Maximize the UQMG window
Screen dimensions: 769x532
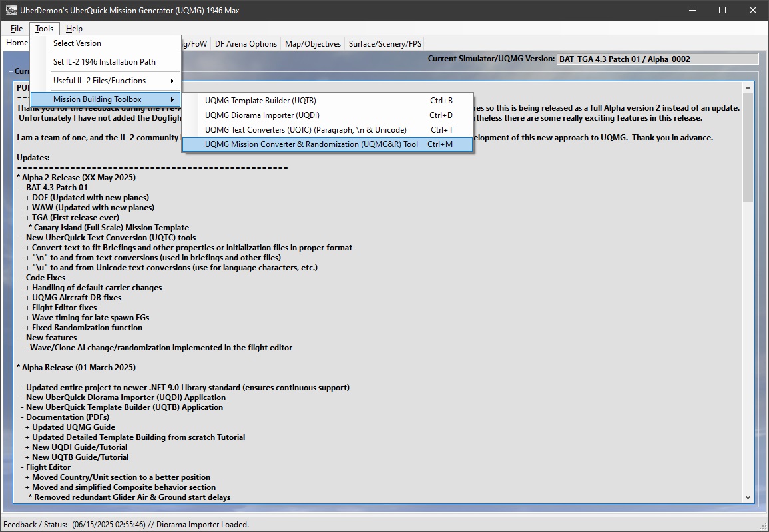tap(722, 10)
